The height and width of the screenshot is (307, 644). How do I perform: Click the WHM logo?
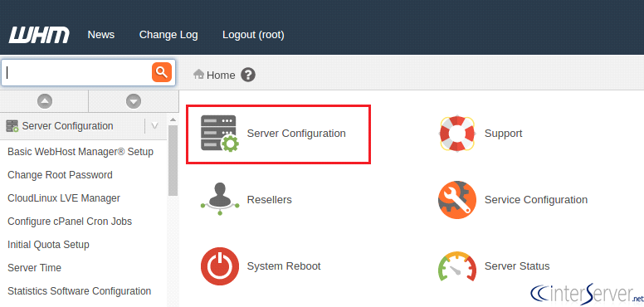tap(39, 35)
